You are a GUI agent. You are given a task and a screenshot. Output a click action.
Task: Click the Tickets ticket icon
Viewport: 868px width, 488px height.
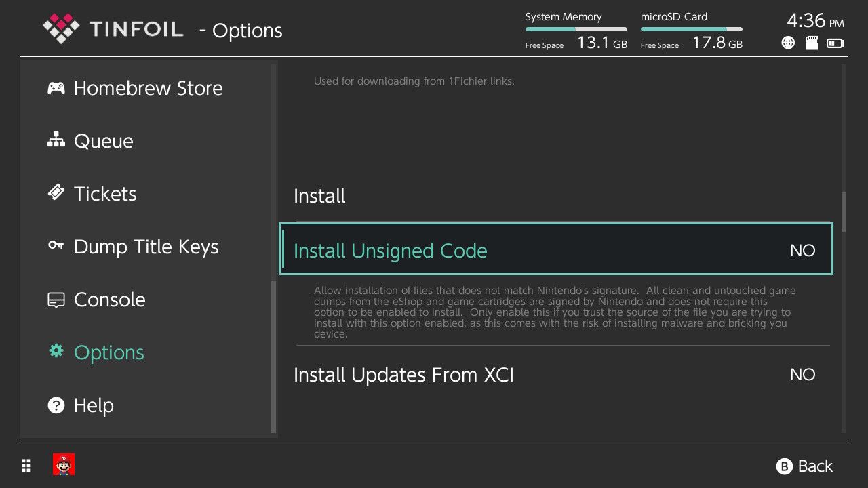click(56, 193)
